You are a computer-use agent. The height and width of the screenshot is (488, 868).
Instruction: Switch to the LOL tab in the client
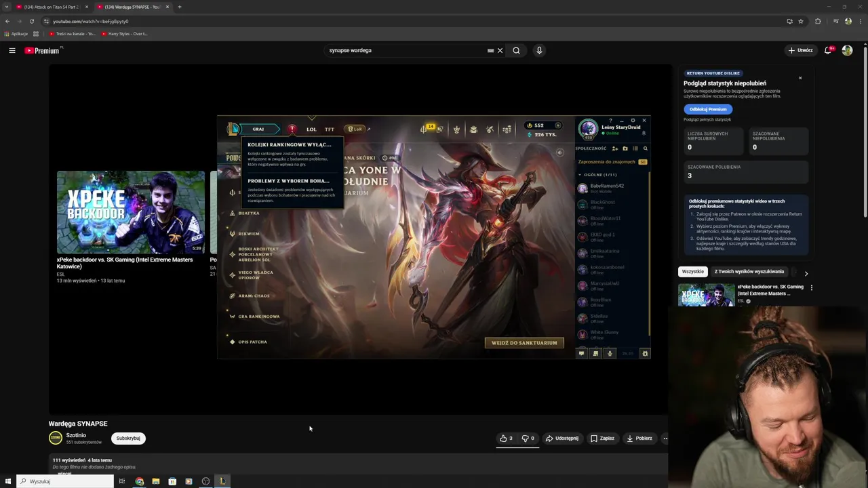coord(311,129)
